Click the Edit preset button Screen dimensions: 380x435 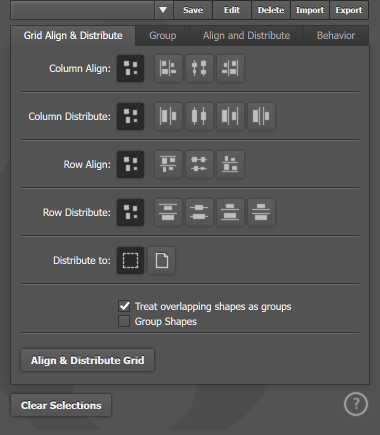pyautogui.click(x=232, y=10)
